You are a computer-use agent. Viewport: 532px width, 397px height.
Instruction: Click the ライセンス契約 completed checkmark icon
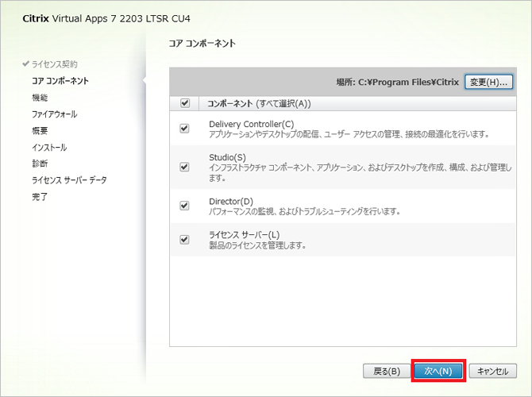(26, 64)
